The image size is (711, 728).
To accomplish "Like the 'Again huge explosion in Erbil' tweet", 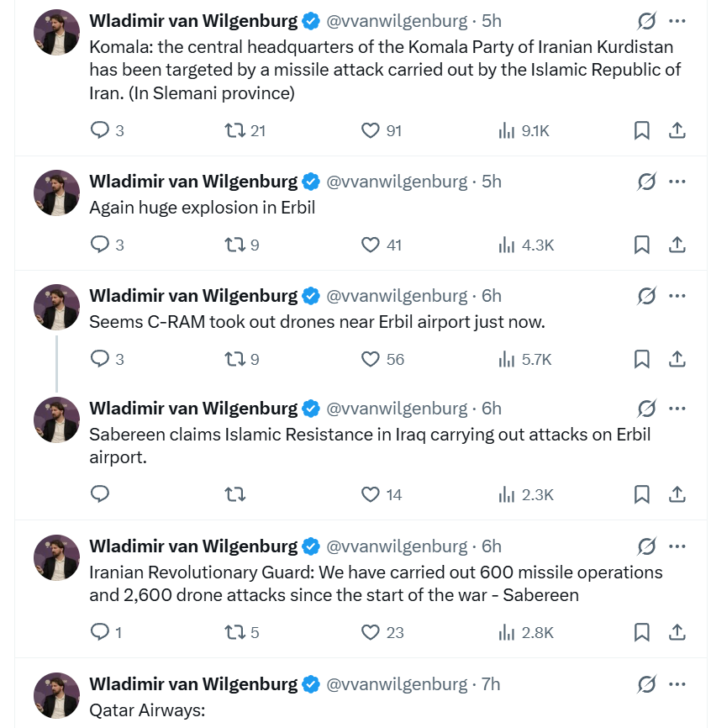I will click(x=371, y=245).
